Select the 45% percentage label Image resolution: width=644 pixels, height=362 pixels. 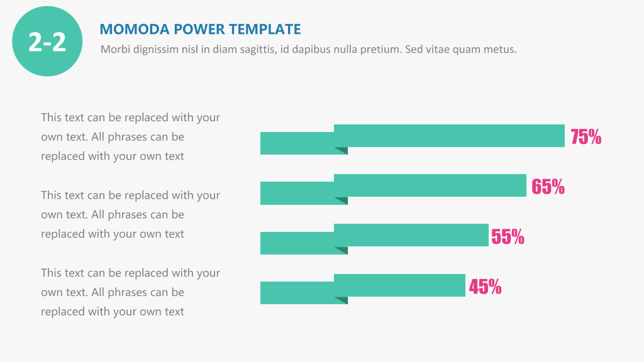pos(485,287)
